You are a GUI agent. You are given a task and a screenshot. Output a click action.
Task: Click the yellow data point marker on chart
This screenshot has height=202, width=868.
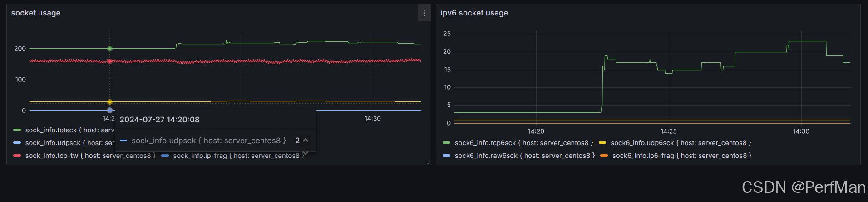tap(110, 102)
